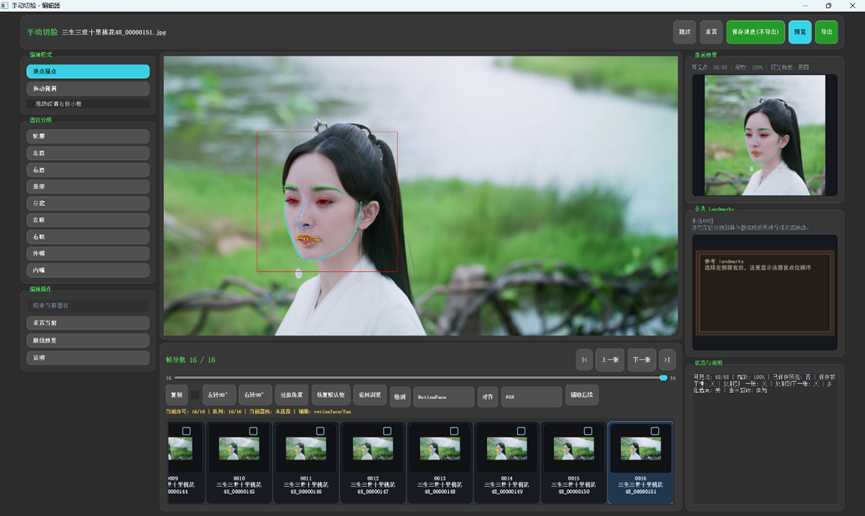Jump to the first frame icon
Image resolution: width=865 pixels, height=516 pixels.
click(584, 360)
